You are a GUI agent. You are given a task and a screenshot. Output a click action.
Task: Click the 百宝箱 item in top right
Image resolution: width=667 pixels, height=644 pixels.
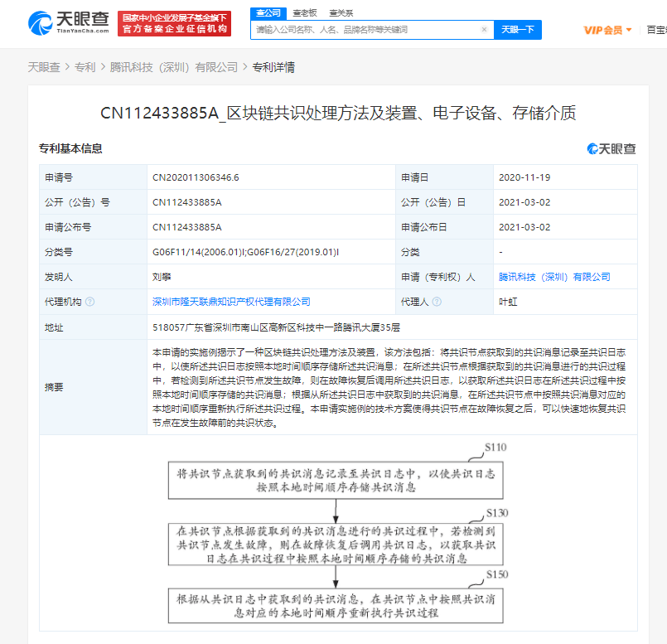click(656, 30)
